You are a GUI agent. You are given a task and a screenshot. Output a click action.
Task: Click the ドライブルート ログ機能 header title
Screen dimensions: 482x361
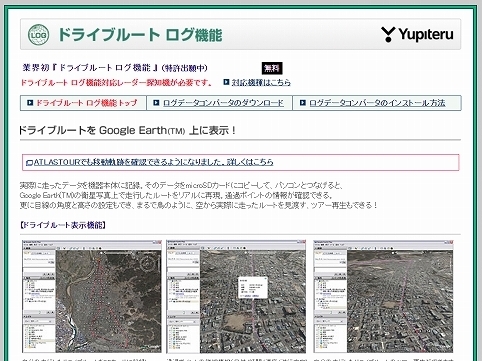point(140,35)
